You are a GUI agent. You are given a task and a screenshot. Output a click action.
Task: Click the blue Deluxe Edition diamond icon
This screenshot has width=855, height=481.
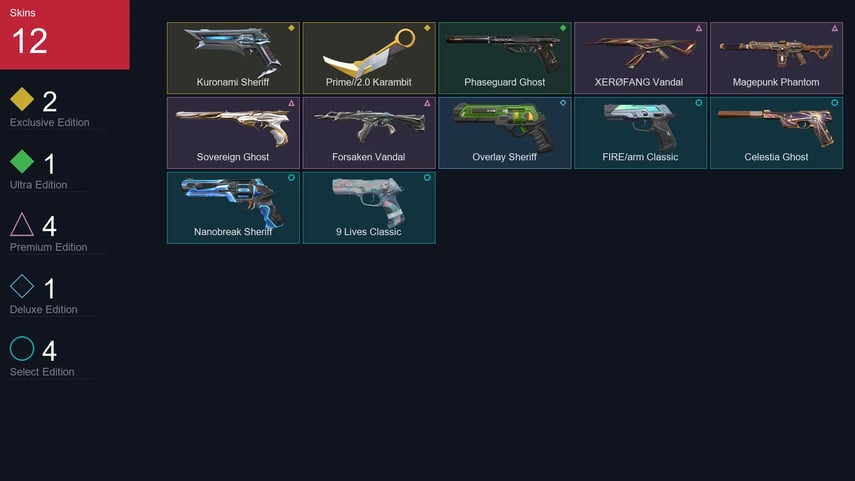(x=22, y=286)
